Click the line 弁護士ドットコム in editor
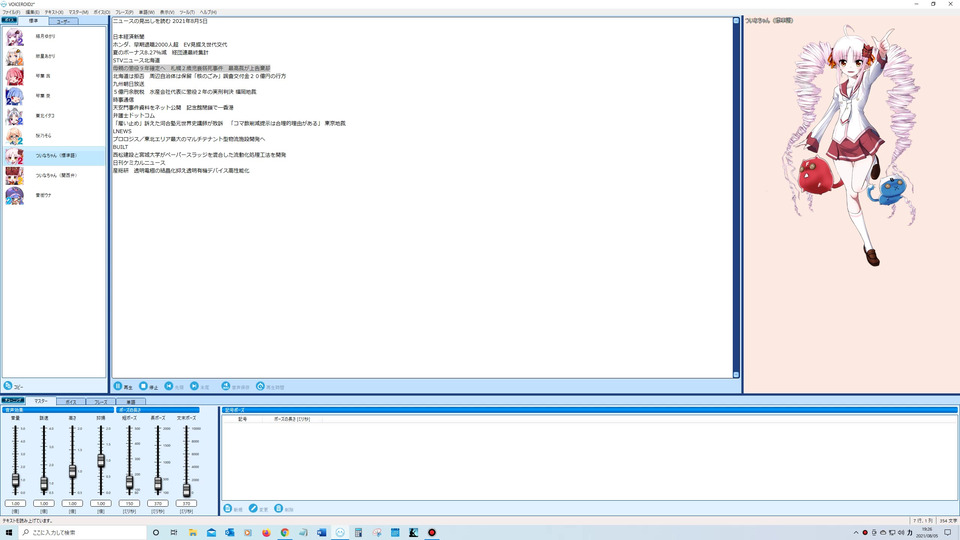Screen dimensions: 960x540 [x=133, y=115]
